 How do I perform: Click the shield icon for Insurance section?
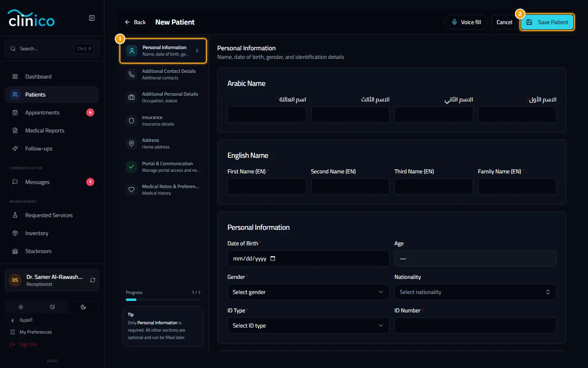131,121
